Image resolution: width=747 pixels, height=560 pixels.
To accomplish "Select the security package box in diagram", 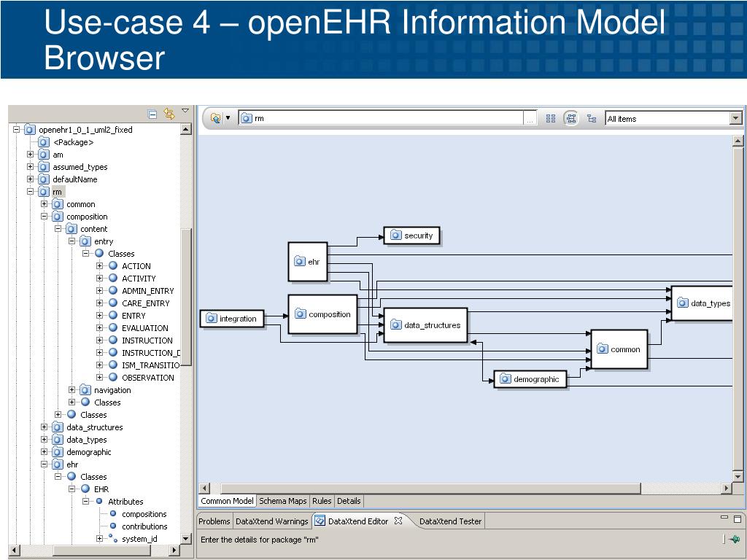I will point(411,236).
